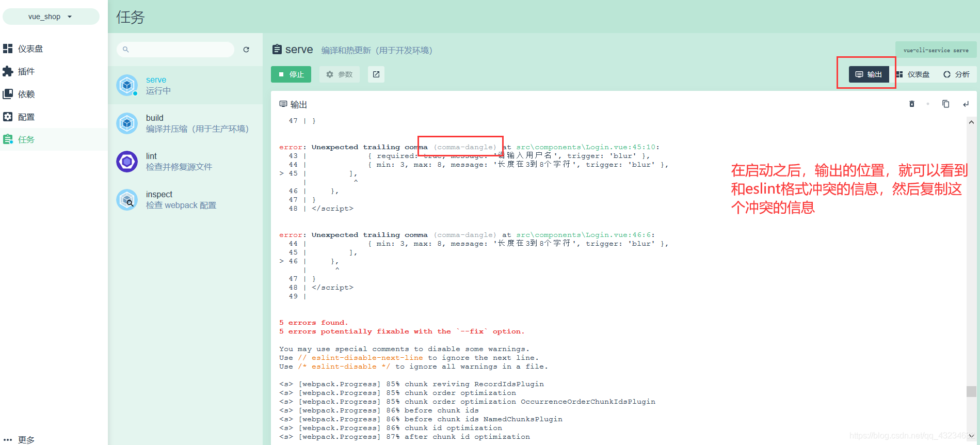Click the Login.vue:45:10 file path
The image size is (980, 445).
tap(587, 147)
